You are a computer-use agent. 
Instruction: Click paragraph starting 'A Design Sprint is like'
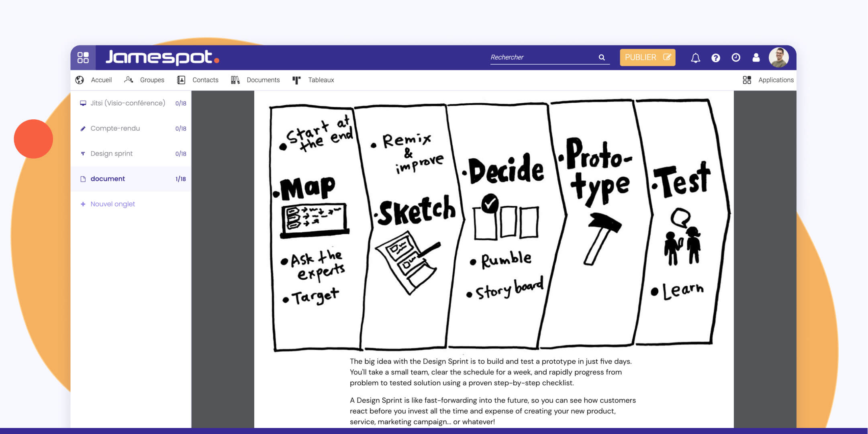pyautogui.click(x=493, y=411)
